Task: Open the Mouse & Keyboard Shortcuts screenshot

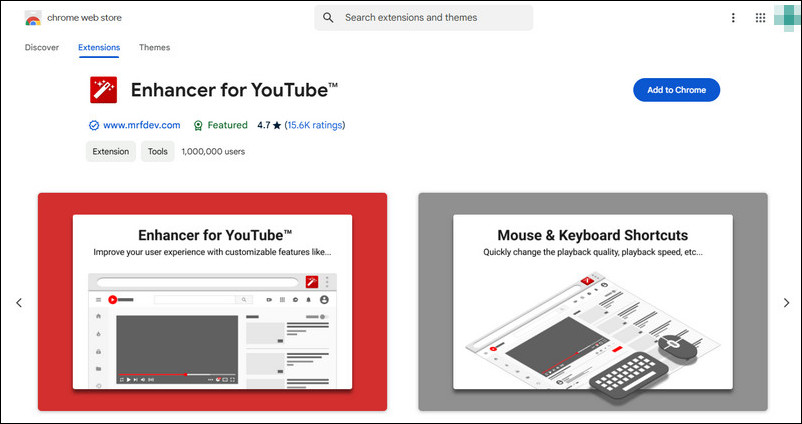Action: point(593,302)
